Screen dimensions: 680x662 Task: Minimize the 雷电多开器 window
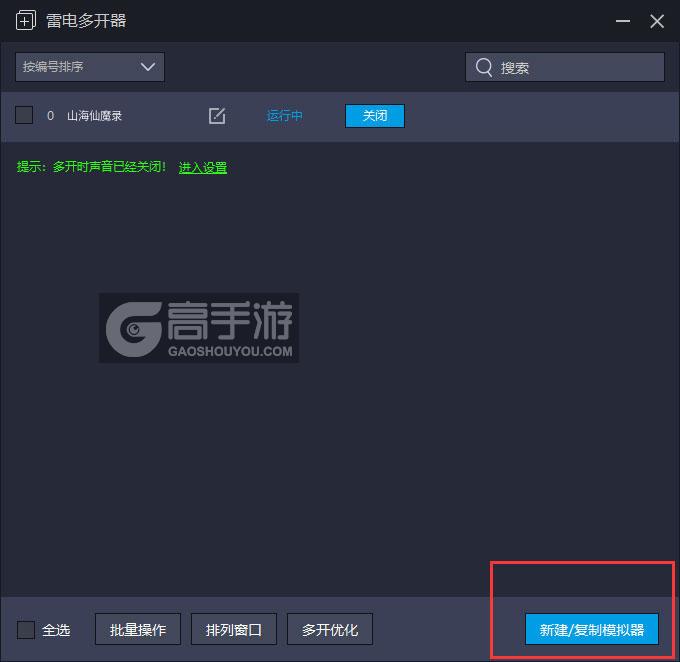coord(623,21)
